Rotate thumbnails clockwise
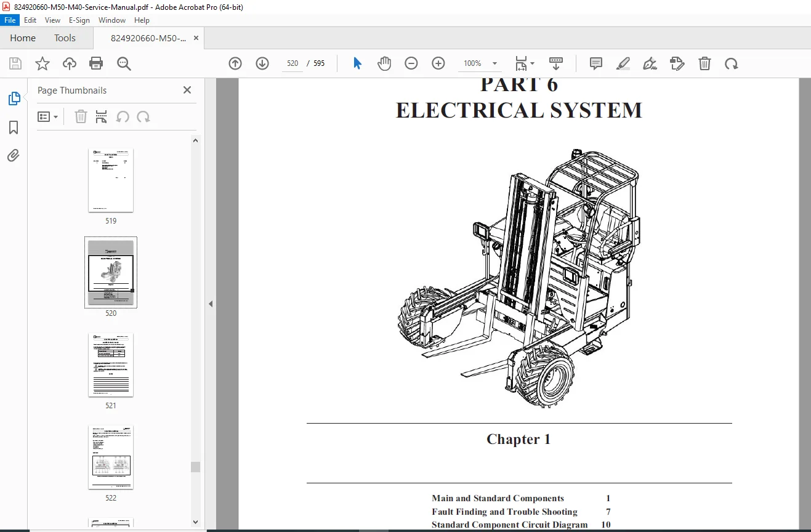This screenshot has height=532, width=811. coord(143,117)
